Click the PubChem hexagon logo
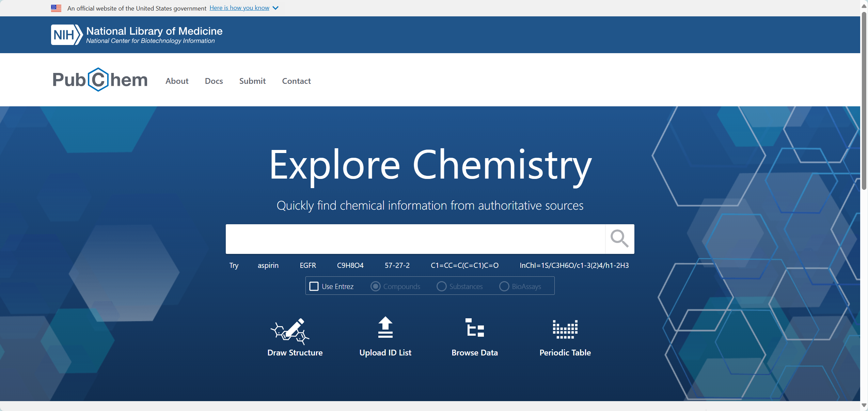868x411 pixels. (98, 80)
